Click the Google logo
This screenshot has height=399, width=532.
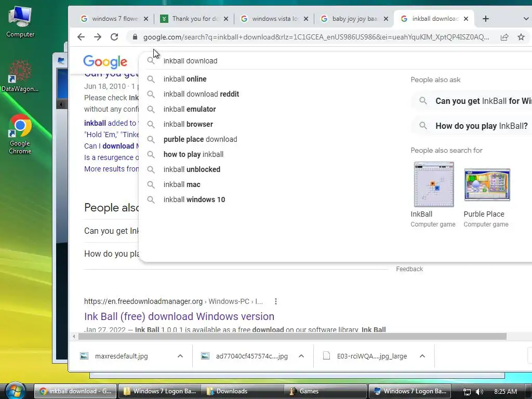(105, 61)
